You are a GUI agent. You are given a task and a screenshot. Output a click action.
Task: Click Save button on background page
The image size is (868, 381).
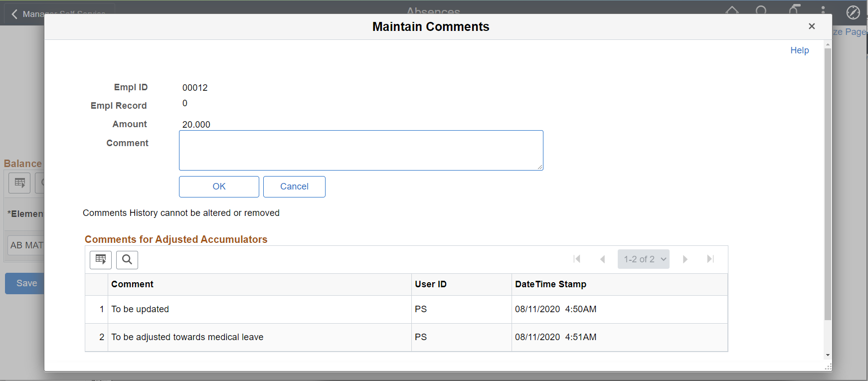click(x=24, y=283)
